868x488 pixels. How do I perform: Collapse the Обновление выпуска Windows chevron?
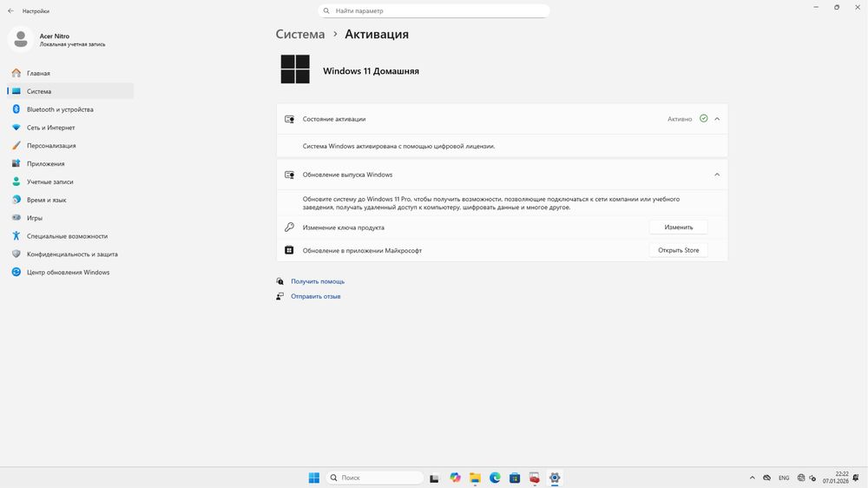tap(717, 175)
